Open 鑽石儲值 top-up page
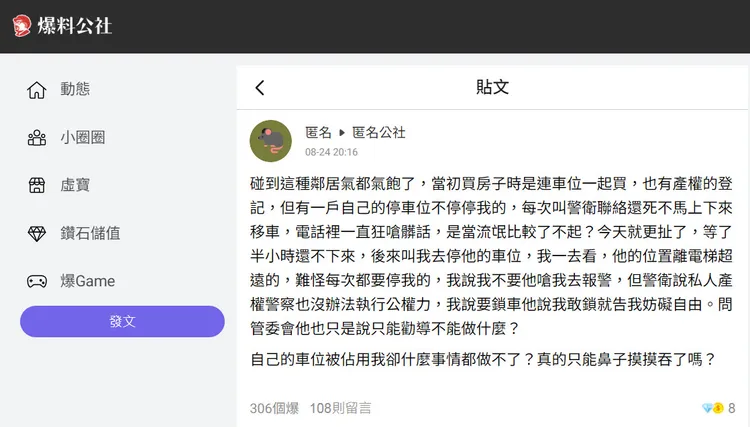750x427 pixels. coord(90,233)
